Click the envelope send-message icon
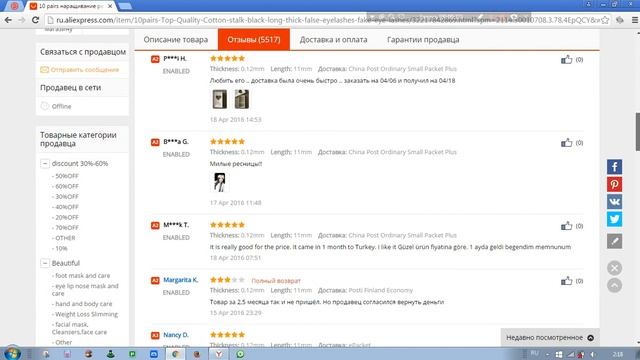Viewport: 640px width, 360px height. [x=44, y=70]
